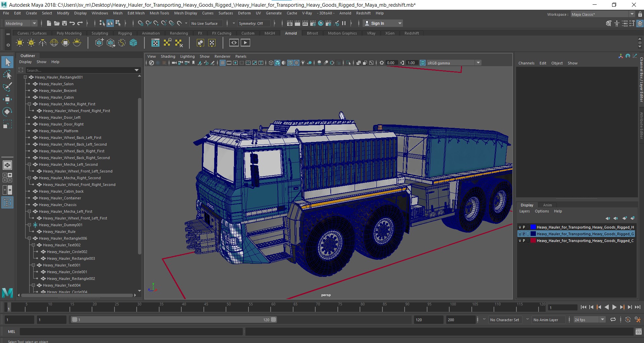
Task: Click Arnold Render play shelf icon
Action: click(245, 43)
